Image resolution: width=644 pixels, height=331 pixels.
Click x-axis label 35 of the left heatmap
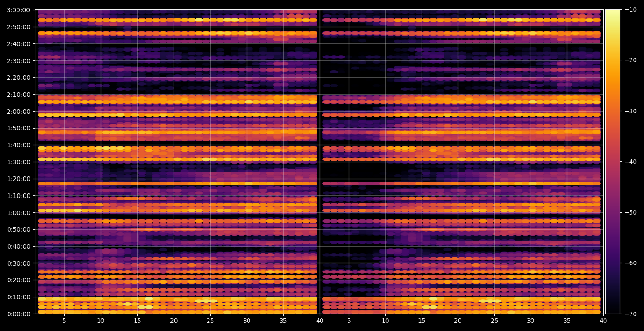click(283, 321)
